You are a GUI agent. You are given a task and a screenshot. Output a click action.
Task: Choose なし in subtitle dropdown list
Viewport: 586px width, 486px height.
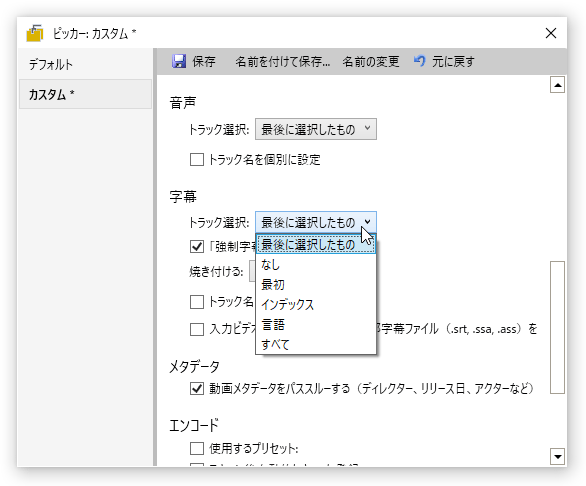pyautogui.click(x=316, y=265)
